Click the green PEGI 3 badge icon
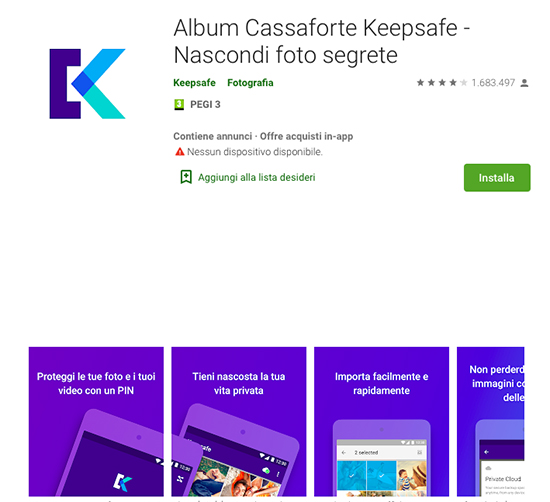 [179, 104]
